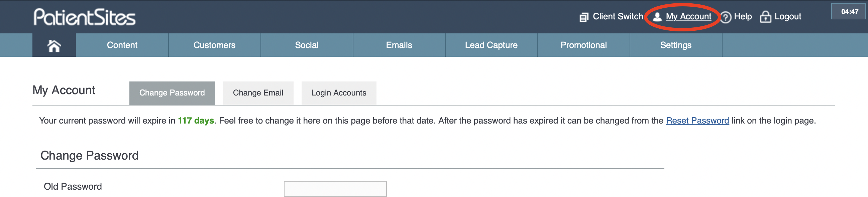Click the Logout padlock icon

pos(765,16)
